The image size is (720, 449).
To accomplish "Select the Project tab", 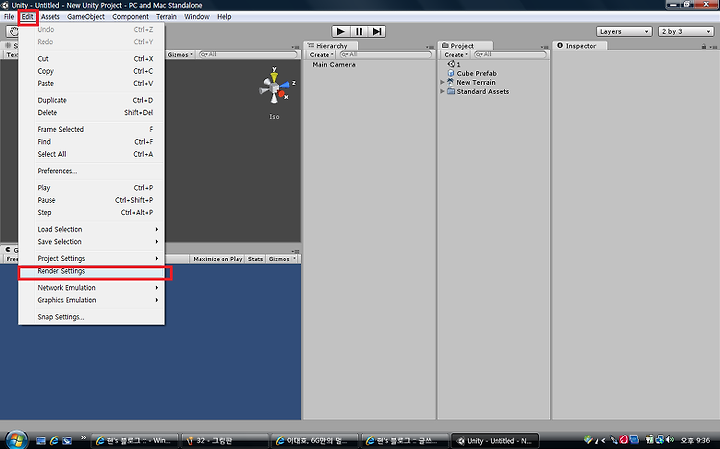I will [466, 46].
